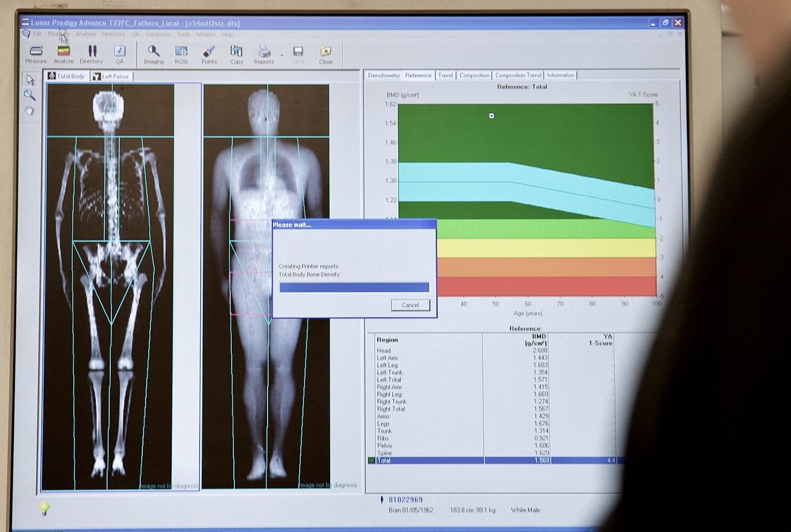Switch to the Total Body image tab
The height and width of the screenshot is (532, 791).
pos(66,76)
